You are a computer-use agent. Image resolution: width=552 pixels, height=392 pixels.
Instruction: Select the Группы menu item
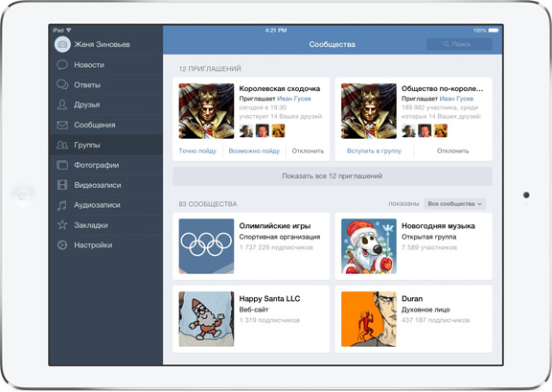click(x=106, y=145)
